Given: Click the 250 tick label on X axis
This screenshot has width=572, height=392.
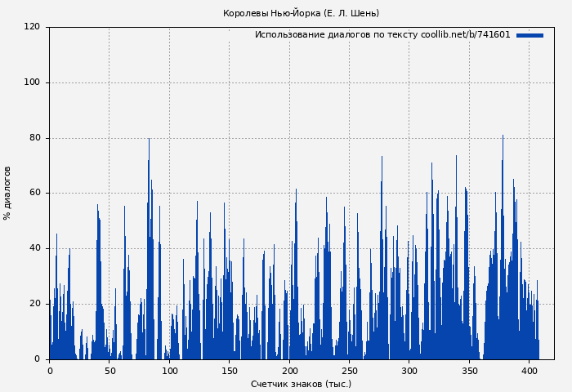Looking at the screenshot, I should click(x=349, y=371).
